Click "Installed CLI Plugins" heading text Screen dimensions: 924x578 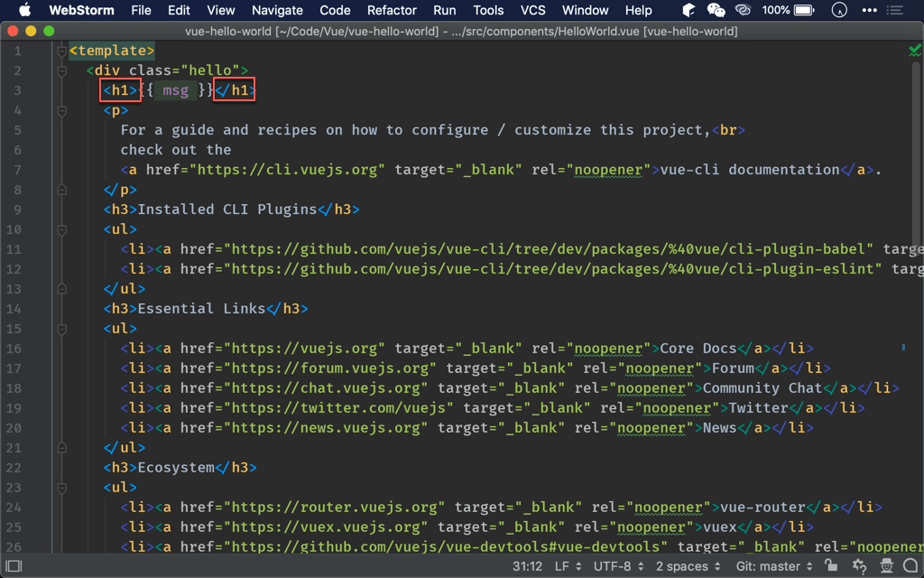click(226, 210)
